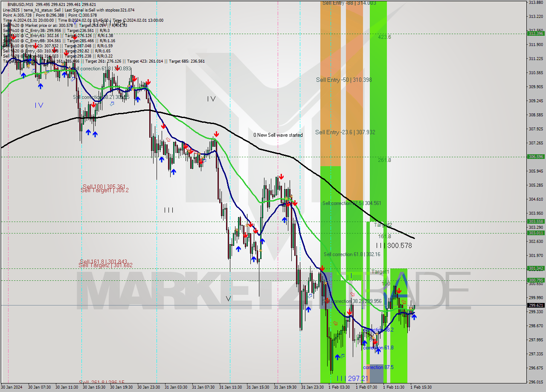Click the '0 New Sell wave started' annotation
The image size is (546, 392).
pyautogui.click(x=278, y=135)
